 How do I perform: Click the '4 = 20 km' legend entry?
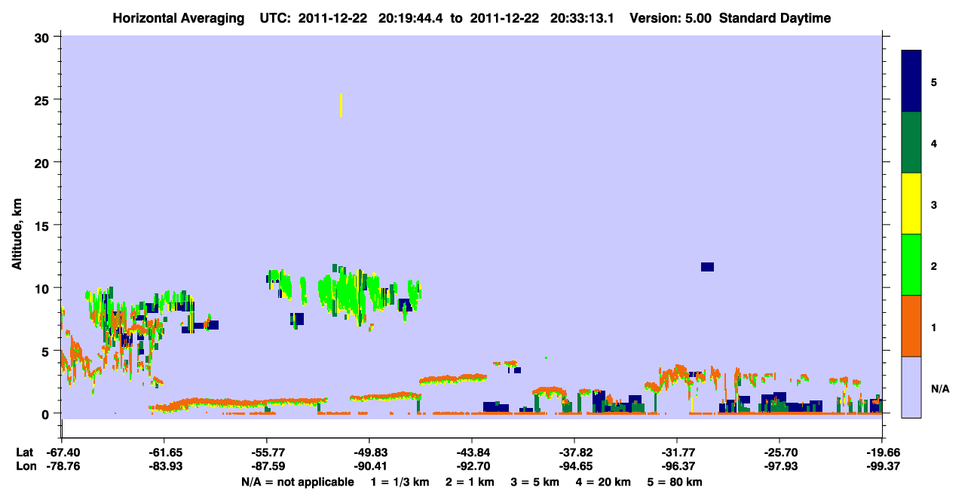[605, 482]
